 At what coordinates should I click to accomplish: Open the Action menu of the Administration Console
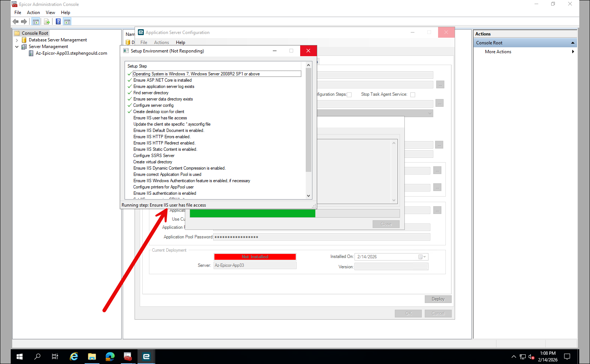click(x=33, y=13)
